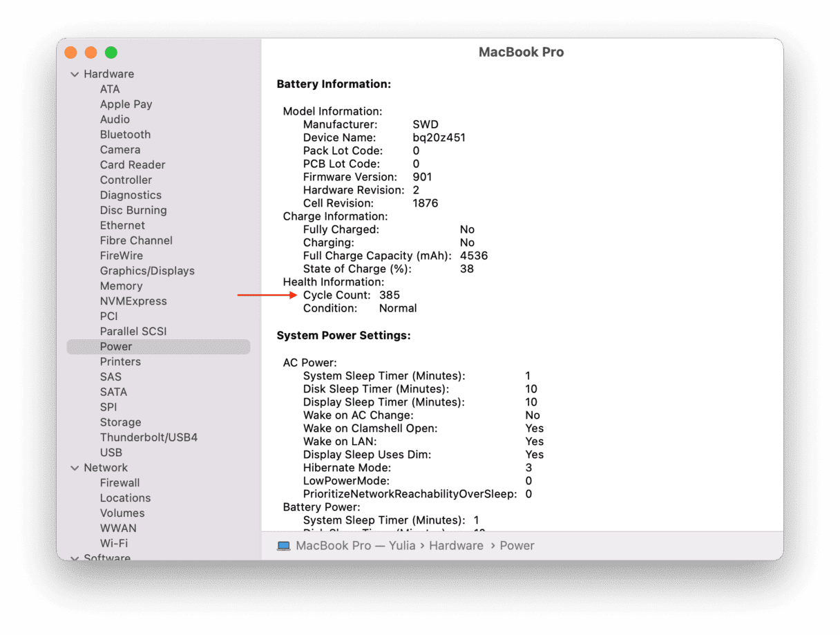Select SPI in the sidebar
This screenshot has height=635, width=840.
point(108,408)
